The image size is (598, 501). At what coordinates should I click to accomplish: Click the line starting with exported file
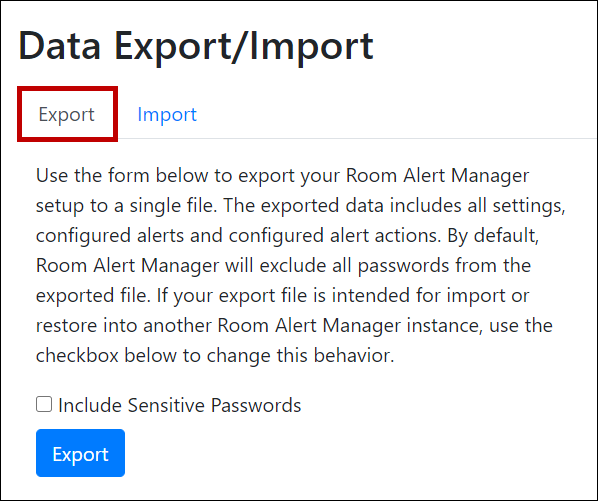tap(283, 295)
